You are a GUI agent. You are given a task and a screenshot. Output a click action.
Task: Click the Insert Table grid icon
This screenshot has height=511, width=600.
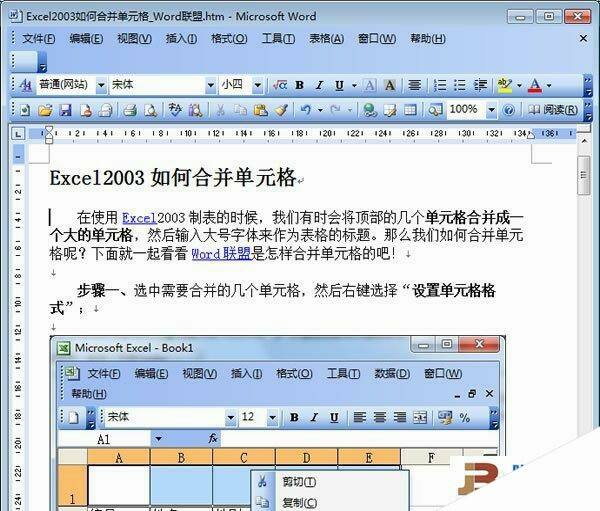click(410, 111)
